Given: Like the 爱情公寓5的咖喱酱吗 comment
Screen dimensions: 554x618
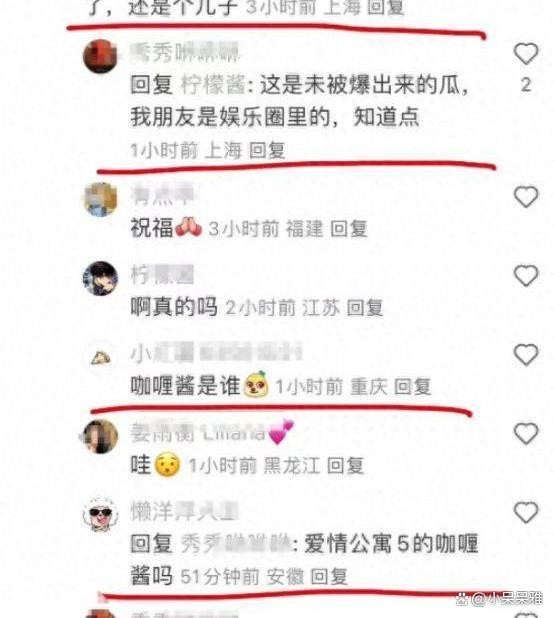Looking at the screenshot, I should (526, 512).
